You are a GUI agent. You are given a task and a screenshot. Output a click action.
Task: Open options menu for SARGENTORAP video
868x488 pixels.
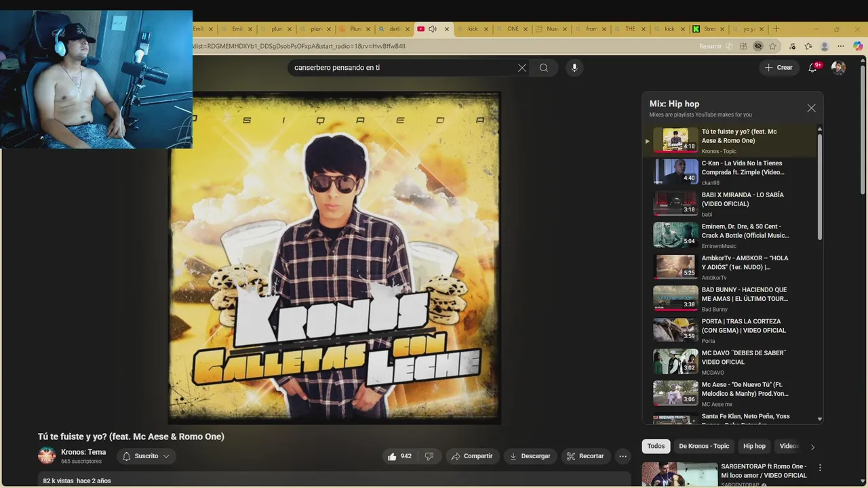tap(820, 468)
